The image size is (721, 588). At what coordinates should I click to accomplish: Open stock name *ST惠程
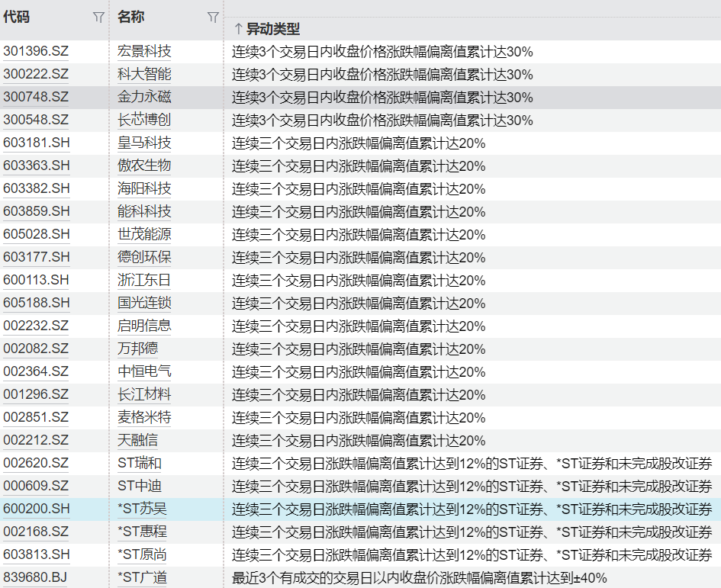[142, 532]
